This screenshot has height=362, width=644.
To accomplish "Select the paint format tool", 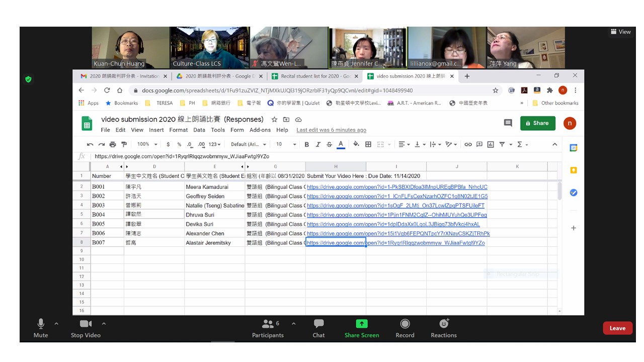I will 124,144.
